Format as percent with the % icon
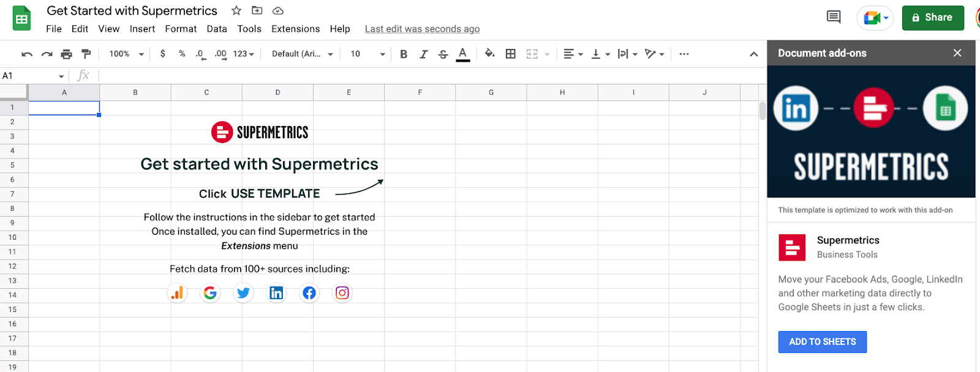This screenshot has width=980, height=372. pyautogui.click(x=182, y=54)
